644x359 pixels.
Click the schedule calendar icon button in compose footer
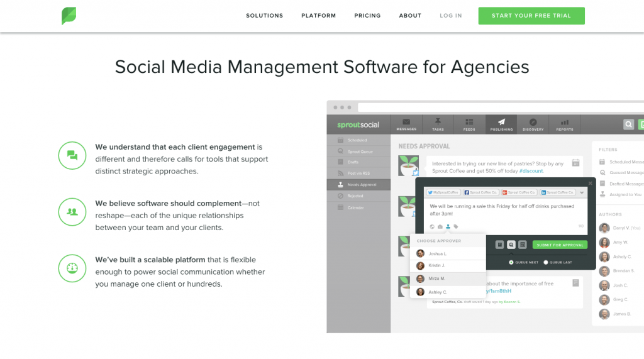[x=523, y=245]
